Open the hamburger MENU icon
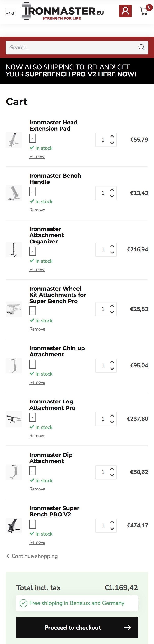 pos(11,11)
